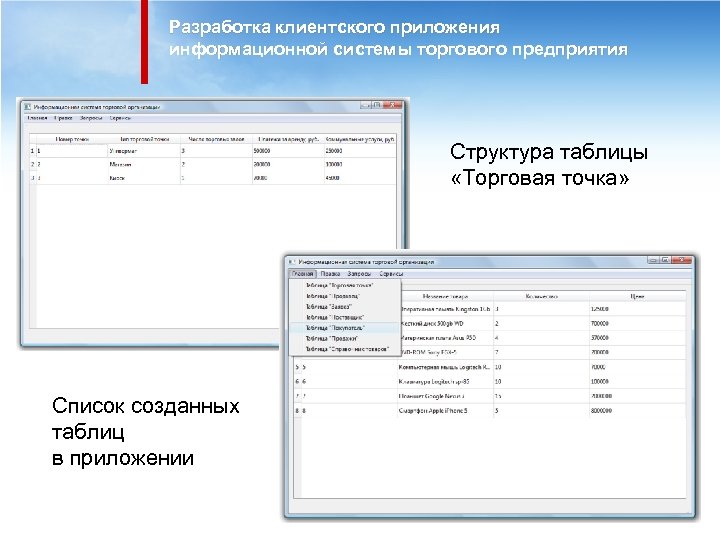Select the 200000 rent cell in Магазин row

click(x=288, y=164)
